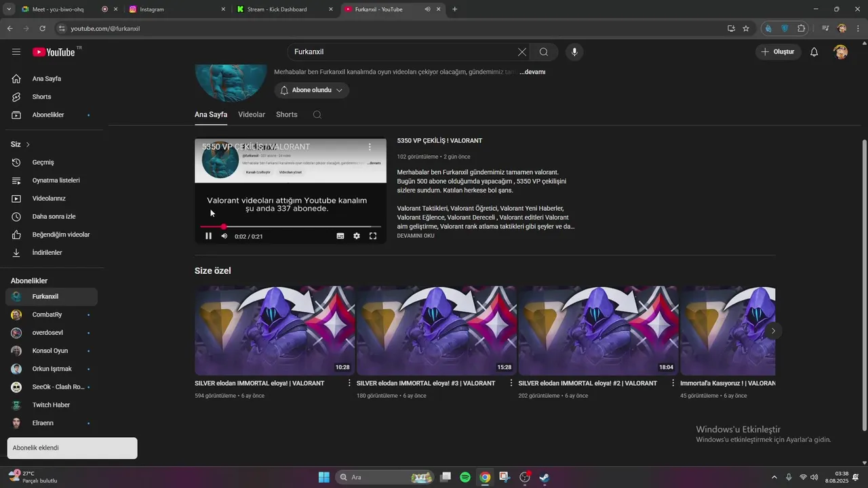Toggle subtitles on the video player
The image size is (868, 488).
pos(340,236)
